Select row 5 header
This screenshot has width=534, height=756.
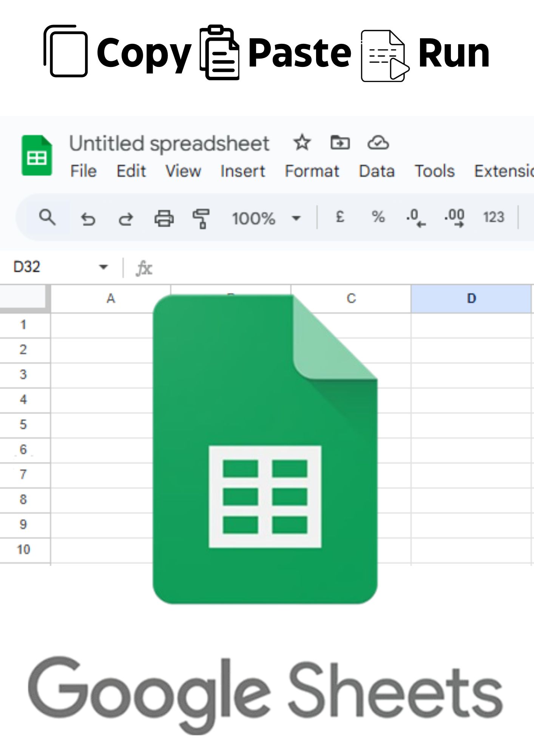tap(25, 425)
